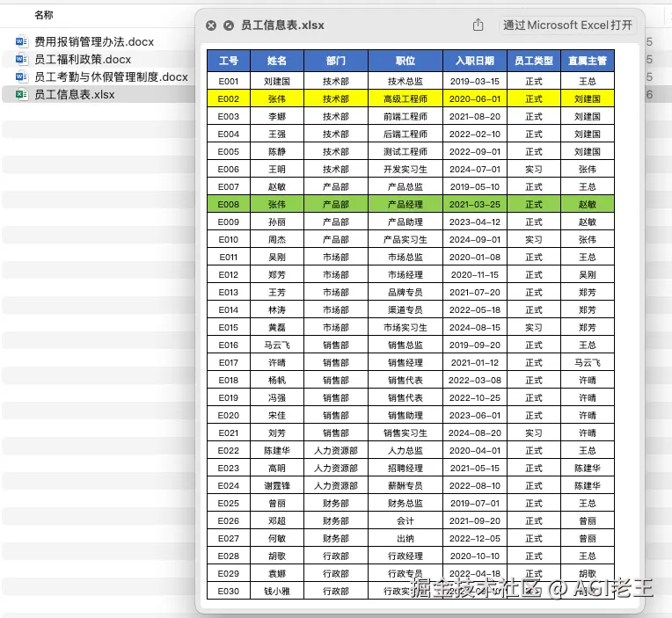Click the 姓名 header cell
672x618 pixels.
coord(277,61)
